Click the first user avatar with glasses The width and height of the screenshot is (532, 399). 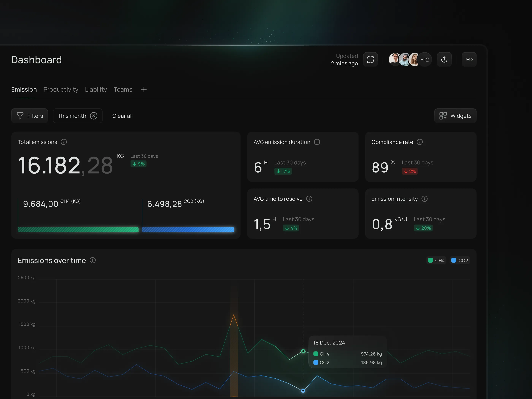[x=394, y=59]
